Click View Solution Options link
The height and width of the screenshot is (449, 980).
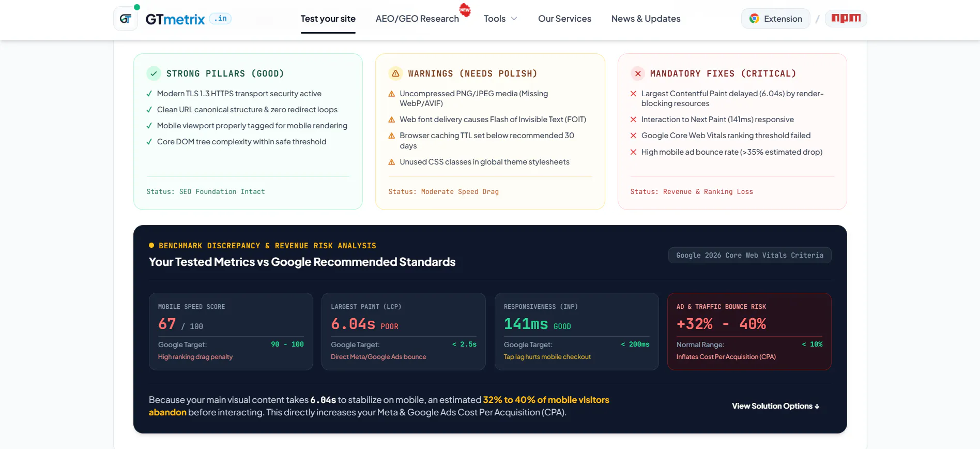(x=776, y=406)
